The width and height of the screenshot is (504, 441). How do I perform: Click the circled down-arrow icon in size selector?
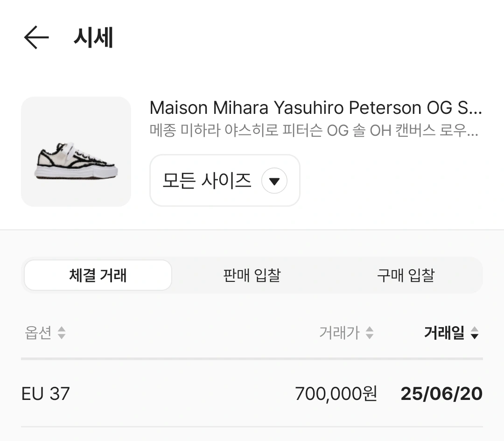pyautogui.click(x=274, y=181)
